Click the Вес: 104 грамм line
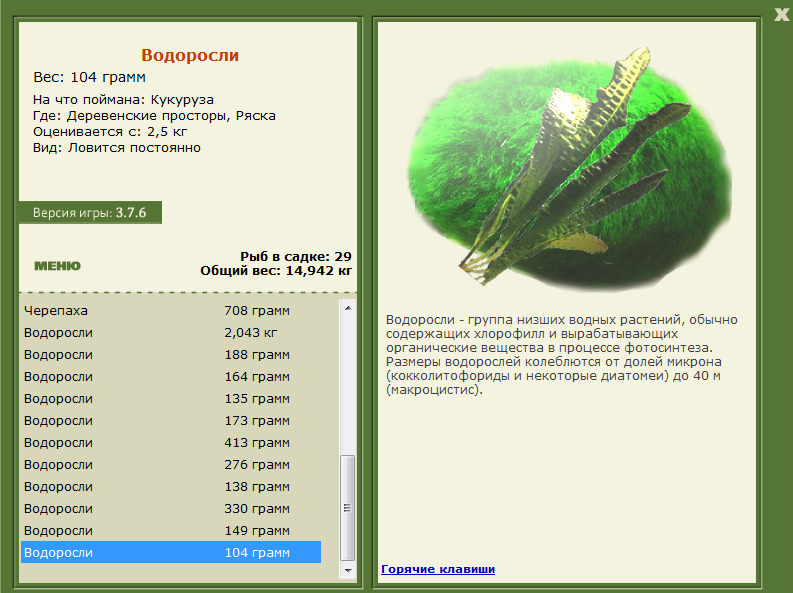793x593 pixels. click(90, 77)
